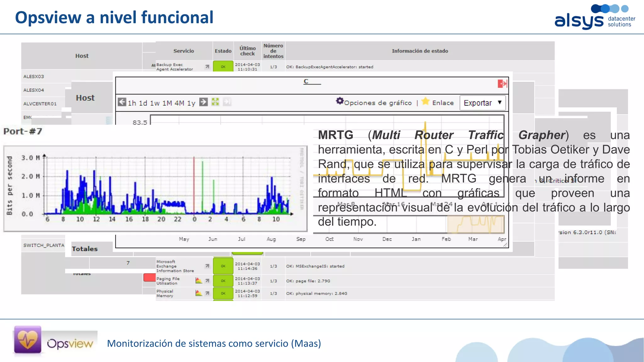Viewport: 644px width, 362px height.
Task: Select the 1M time range
Action: 167,103
